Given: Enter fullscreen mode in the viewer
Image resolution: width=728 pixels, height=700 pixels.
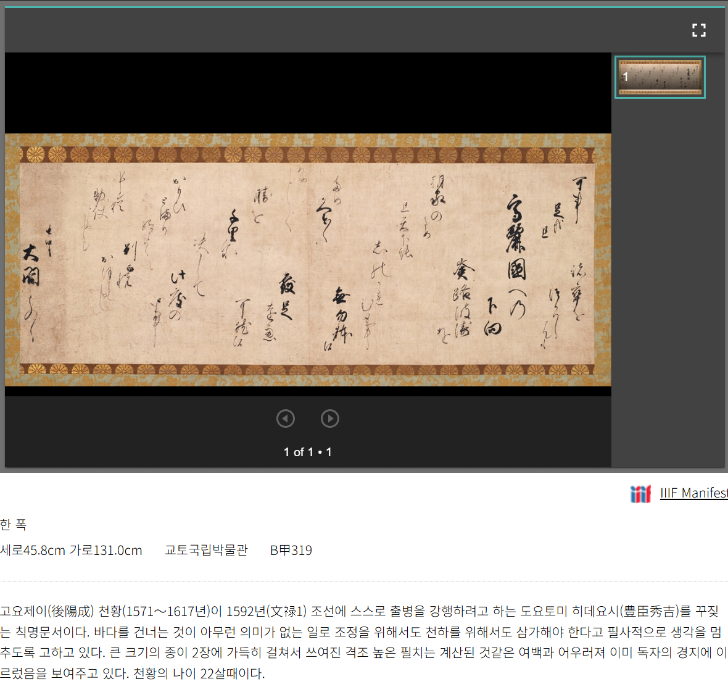Looking at the screenshot, I should [698, 30].
